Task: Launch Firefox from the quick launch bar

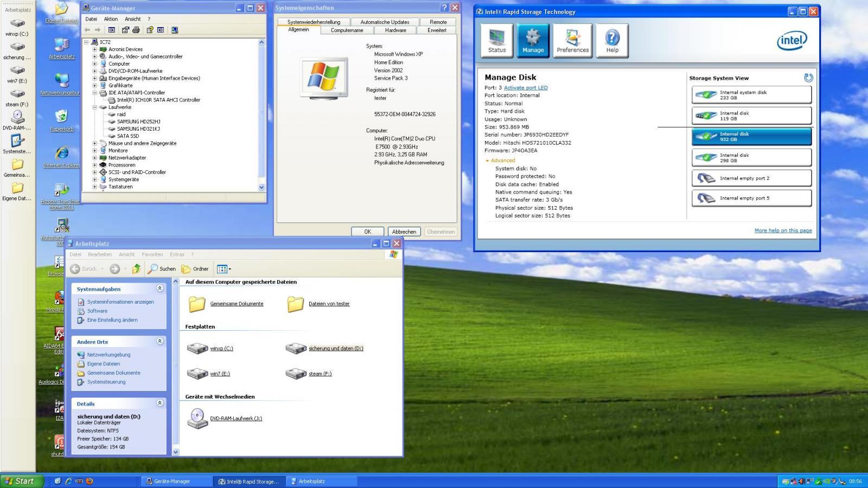Action: point(90,481)
